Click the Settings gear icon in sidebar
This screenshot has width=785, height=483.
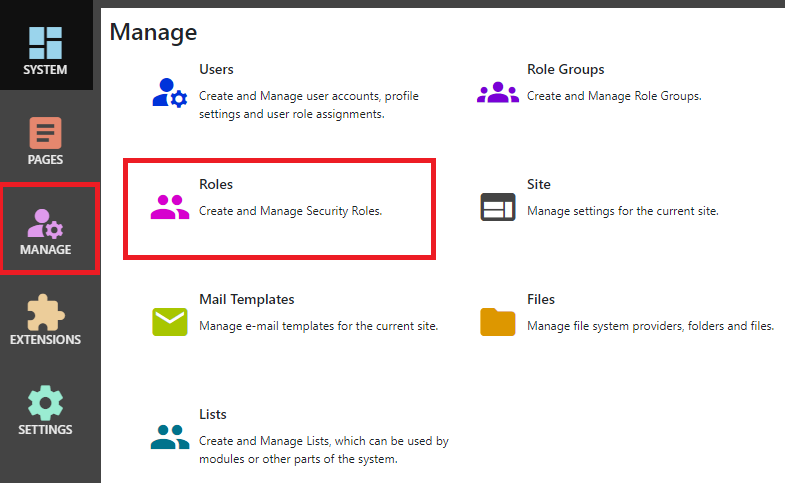tap(46, 403)
